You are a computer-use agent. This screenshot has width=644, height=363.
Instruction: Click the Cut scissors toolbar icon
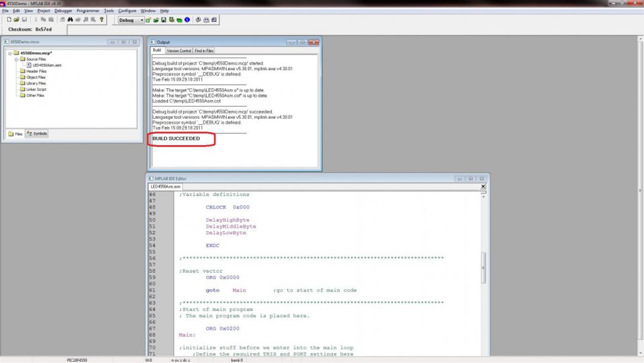[35, 20]
